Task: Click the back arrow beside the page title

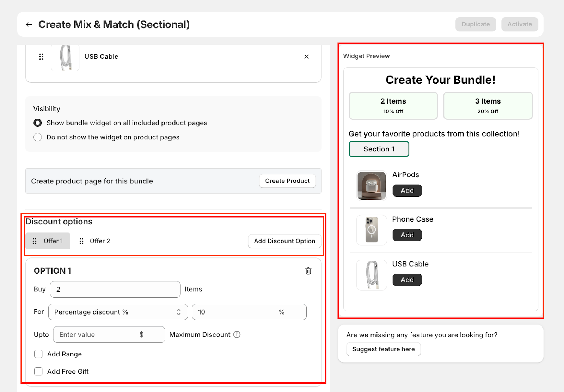Action: point(29,24)
